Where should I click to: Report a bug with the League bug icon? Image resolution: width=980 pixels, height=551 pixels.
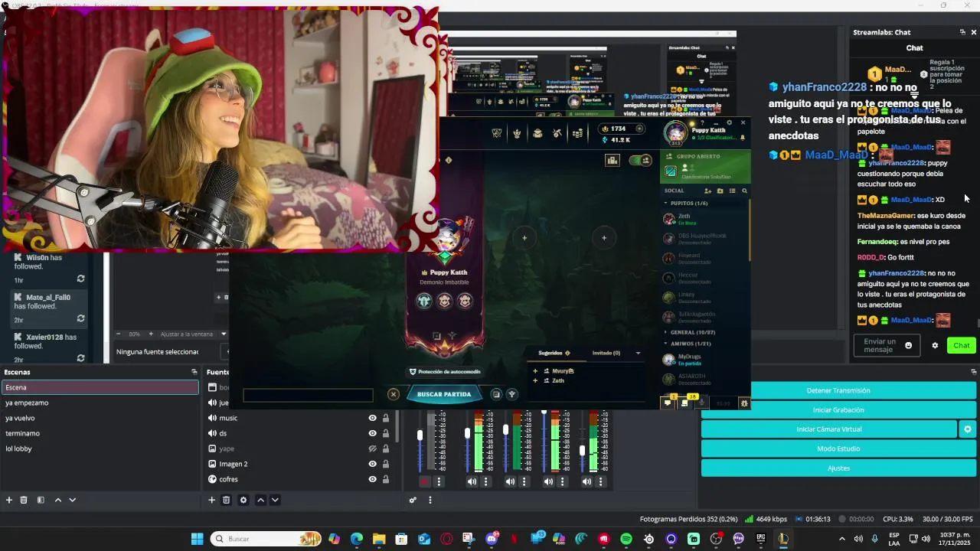click(744, 403)
